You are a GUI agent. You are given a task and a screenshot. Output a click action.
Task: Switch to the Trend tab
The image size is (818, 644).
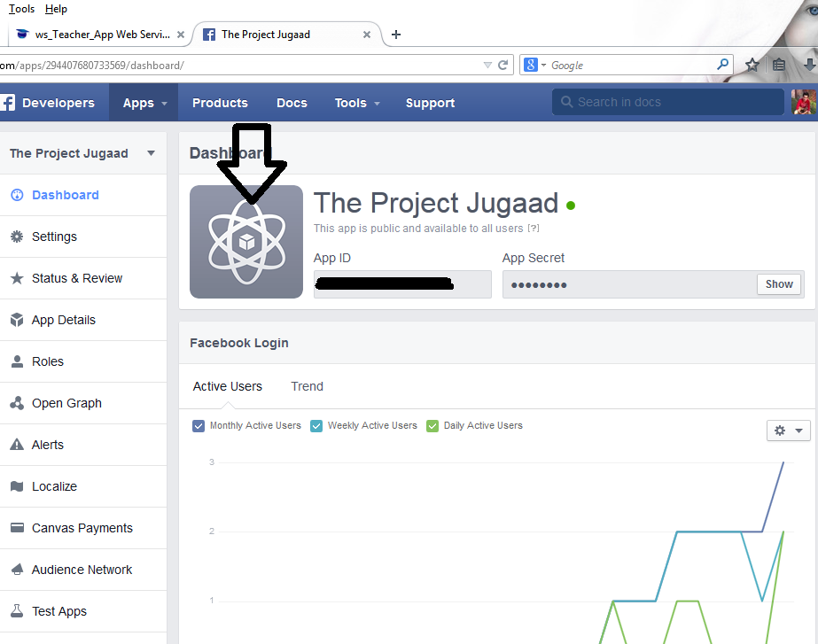tap(307, 386)
